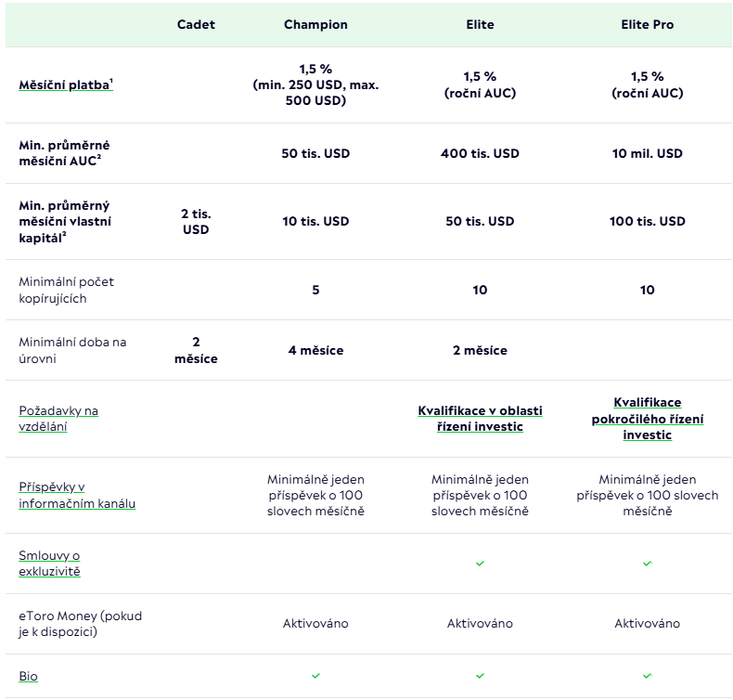
Task: Open Kvalifikace v oblasti řízení investic link
Action: pos(480,419)
